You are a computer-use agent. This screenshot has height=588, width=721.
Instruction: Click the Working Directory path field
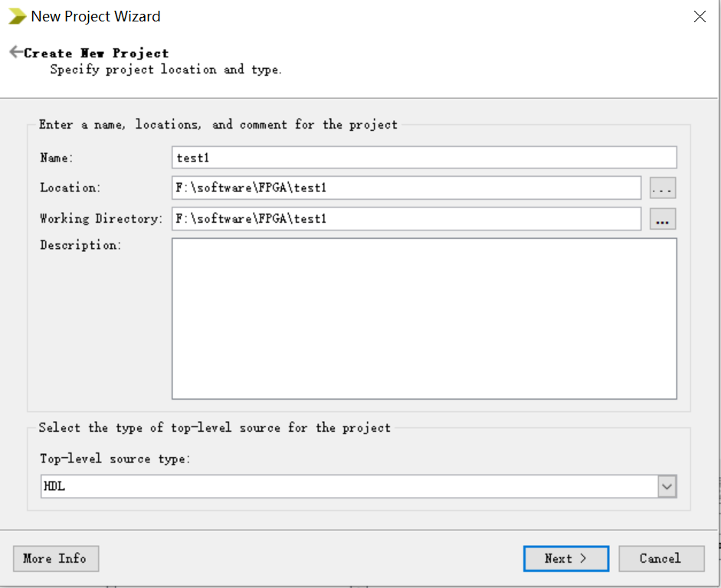click(x=406, y=219)
